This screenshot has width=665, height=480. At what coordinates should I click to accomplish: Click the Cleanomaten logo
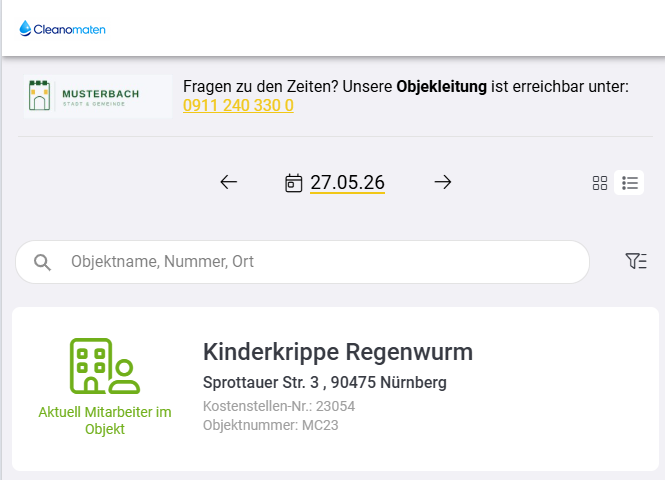click(x=62, y=29)
